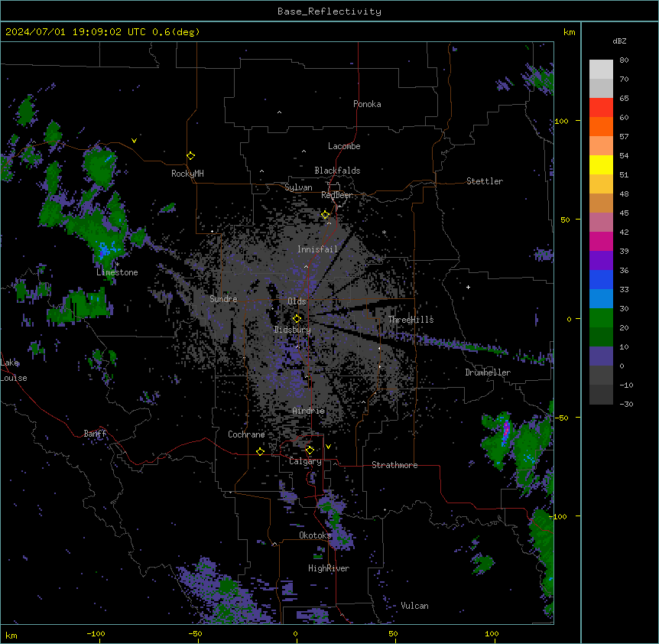The image size is (659, 644).
Task: Click the Sylvan label
Action: click(x=298, y=187)
